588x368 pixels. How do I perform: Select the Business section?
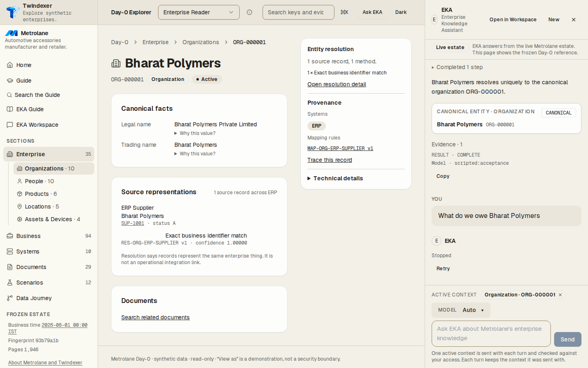point(49,236)
